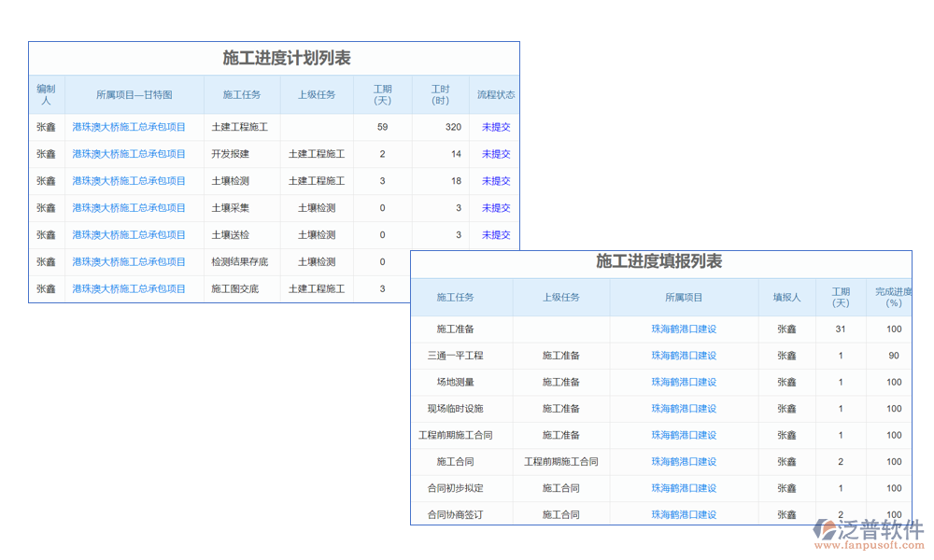Click the 工时(时) column header
Viewport: 934px width, 560px height.
pyautogui.click(x=440, y=95)
